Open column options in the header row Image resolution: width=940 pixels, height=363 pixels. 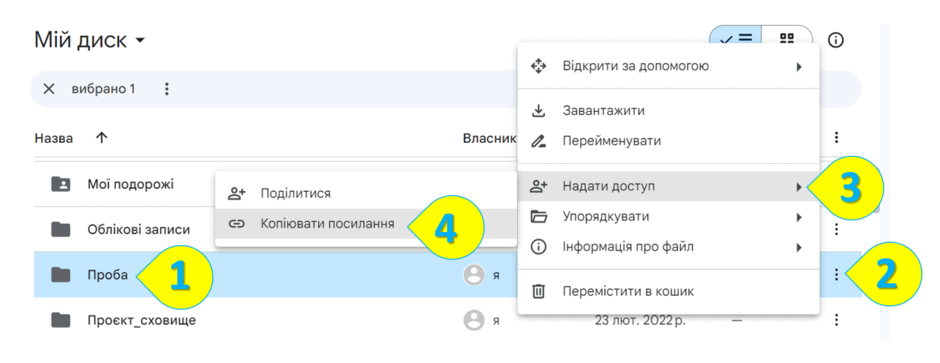(x=836, y=138)
